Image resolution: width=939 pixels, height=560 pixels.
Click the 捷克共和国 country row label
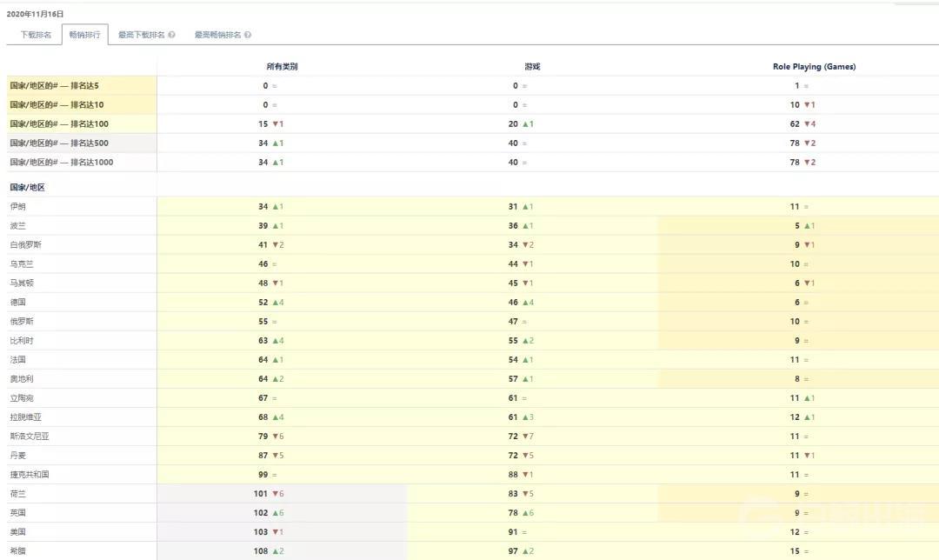click(x=30, y=475)
